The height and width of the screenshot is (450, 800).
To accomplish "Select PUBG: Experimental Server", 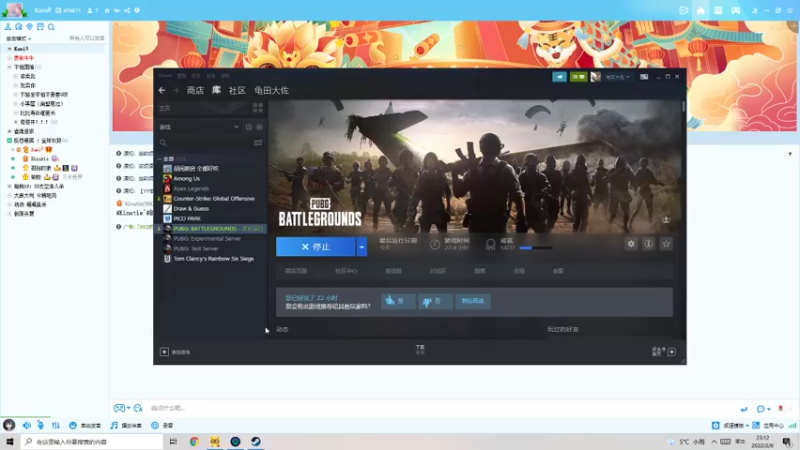I will click(x=207, y=238).
